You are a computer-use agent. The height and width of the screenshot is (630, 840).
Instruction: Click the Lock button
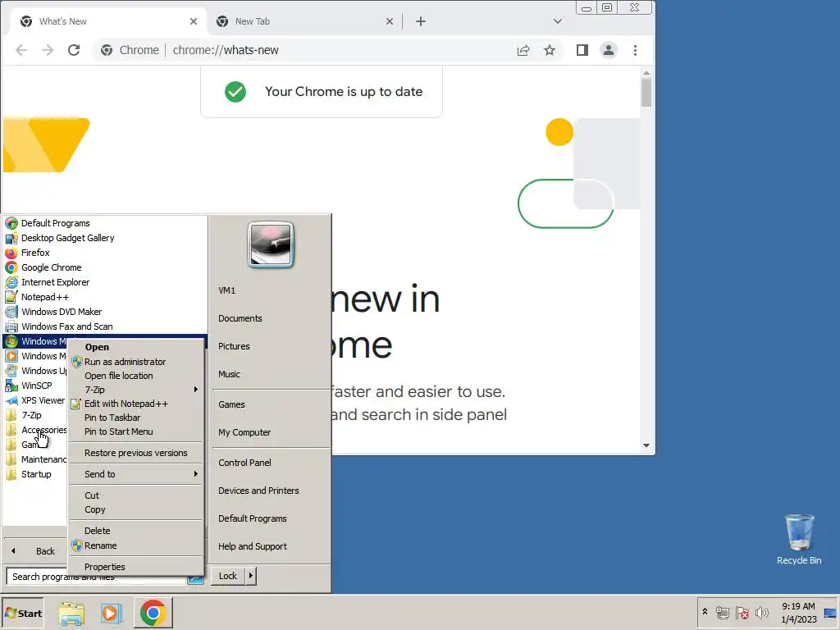[228, 576]
